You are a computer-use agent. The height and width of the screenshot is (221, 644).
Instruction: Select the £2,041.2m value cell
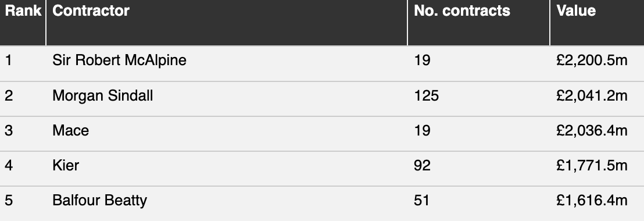(592, 96)
